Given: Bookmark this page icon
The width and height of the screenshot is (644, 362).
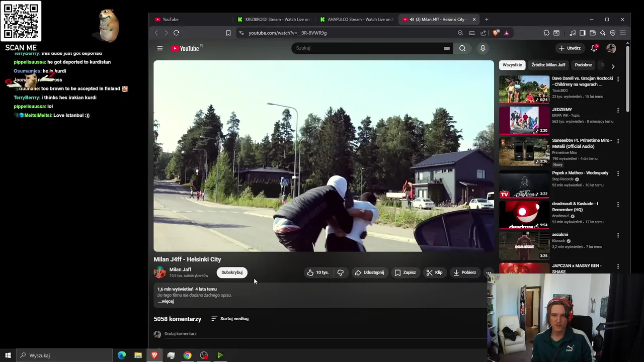Looking at the screenshot, I should (x=228, y=33).
